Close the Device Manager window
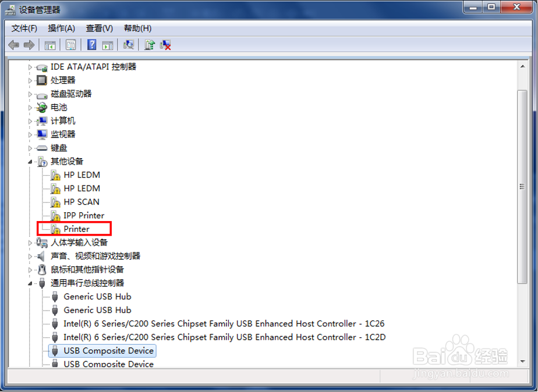 coord(516,7)
